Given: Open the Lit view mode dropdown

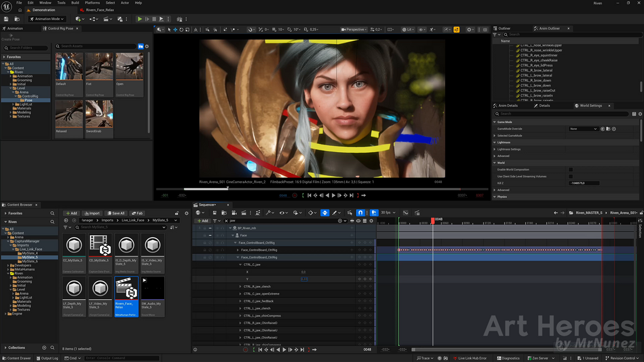Looking at the screenshot, I should coord(408,30).
